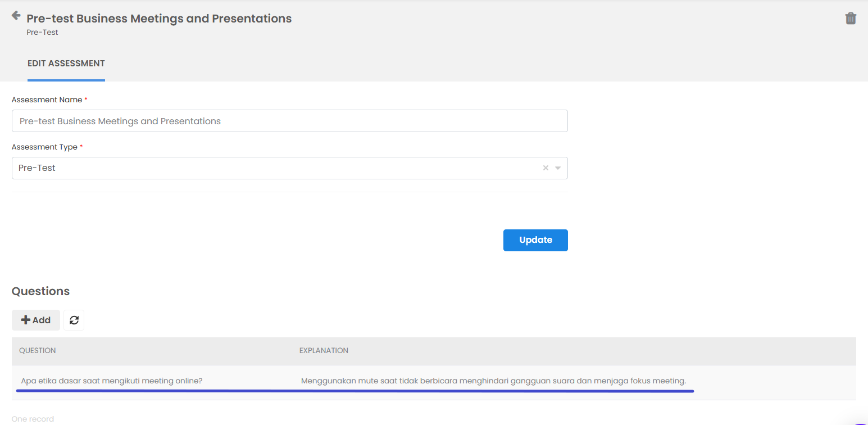Switch to the EDIT ASSESSMENT tab
The height and width of the screenshot is (425, 868).
[66, 64]
